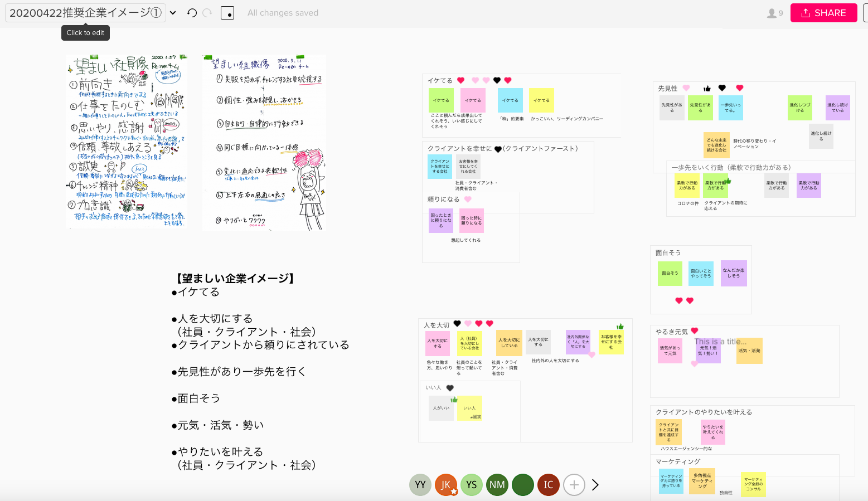Select the grey お客様を幸せにしてくれる会社 note
The image size is (868, 501).
[468, 167]
